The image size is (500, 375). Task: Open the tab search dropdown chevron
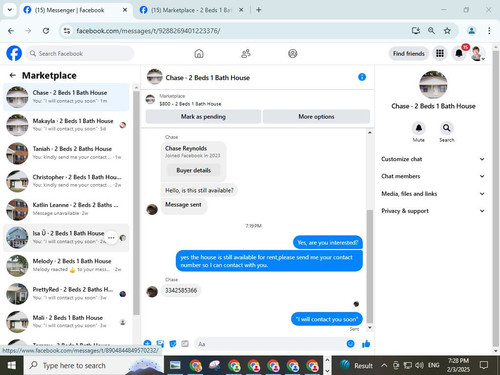pos(10,10)
